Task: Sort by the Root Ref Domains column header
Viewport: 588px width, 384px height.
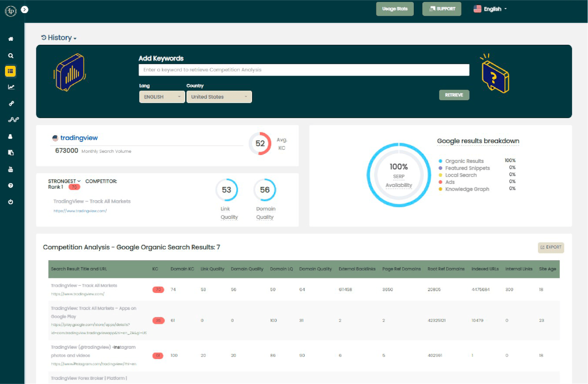Action: 446,269
